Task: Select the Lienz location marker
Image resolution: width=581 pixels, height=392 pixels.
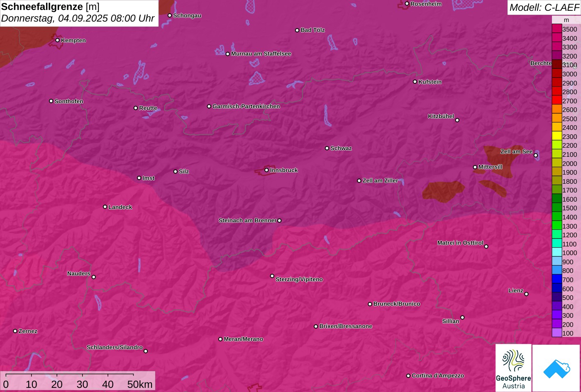Action: click(526, 294)
